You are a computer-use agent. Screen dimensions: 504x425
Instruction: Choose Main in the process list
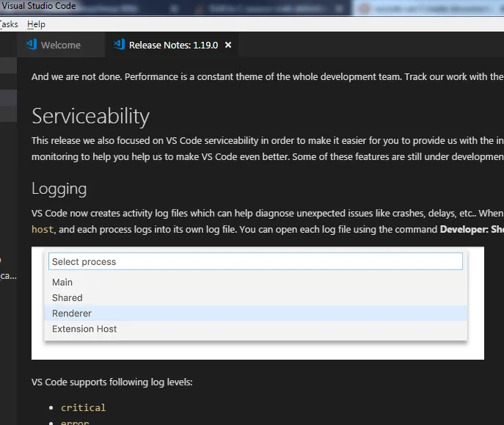click(x=255, y=282)
